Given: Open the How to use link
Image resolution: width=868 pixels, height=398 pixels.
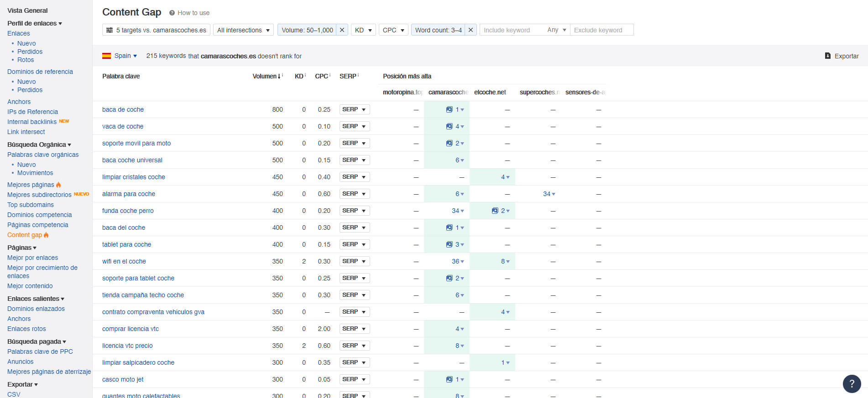Looking at the screenshot, I should 193,13.
